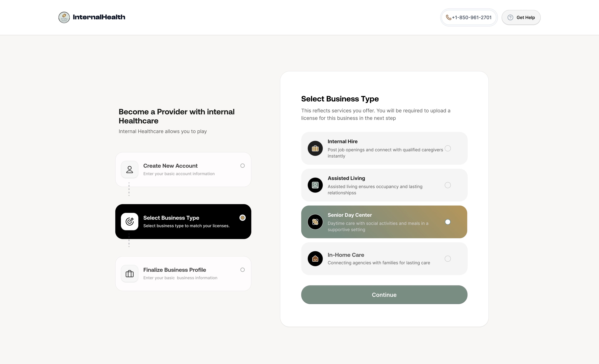This screenshot has height=364, width=599.
Task: Click the phone handset icon
Action: click(448, 17)
